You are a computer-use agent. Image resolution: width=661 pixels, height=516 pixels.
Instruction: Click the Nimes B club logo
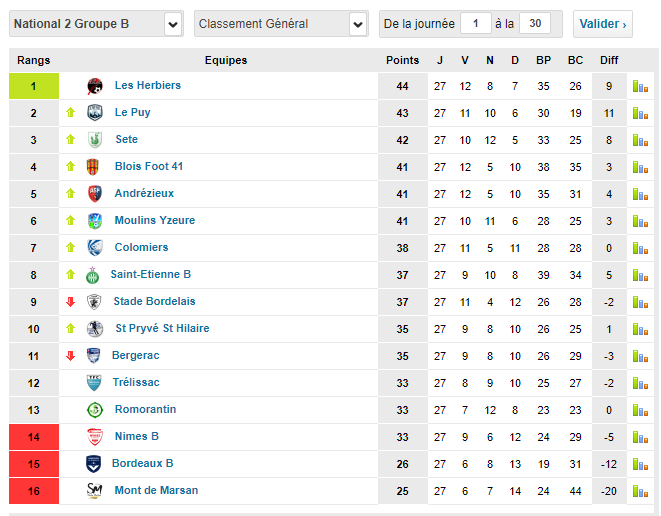[x=95, y=437]
